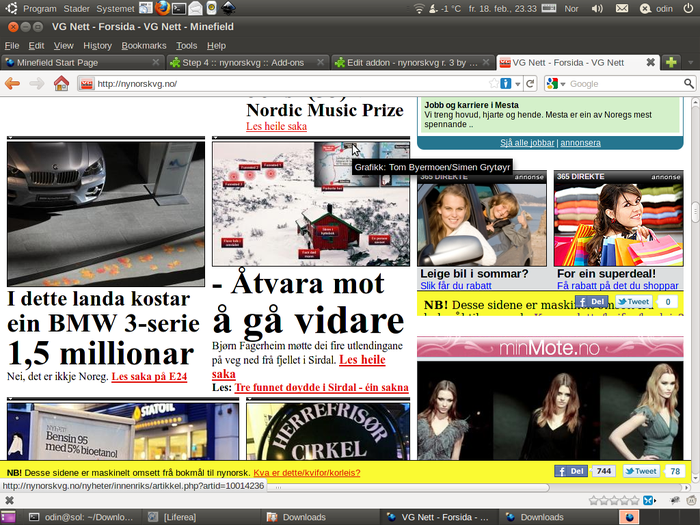Open the Nor keyboard layout indicator
Screen dimensions: 700x525
click(571, 8)
